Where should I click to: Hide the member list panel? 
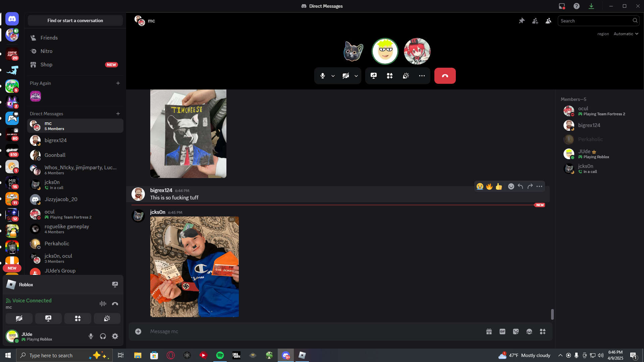(548, 21)
